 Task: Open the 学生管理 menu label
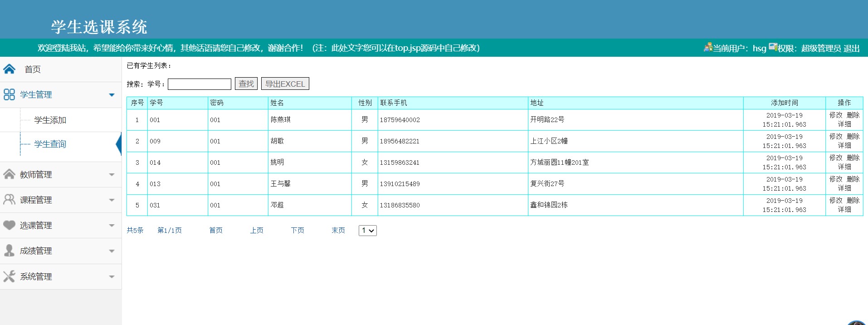point(36,95)
